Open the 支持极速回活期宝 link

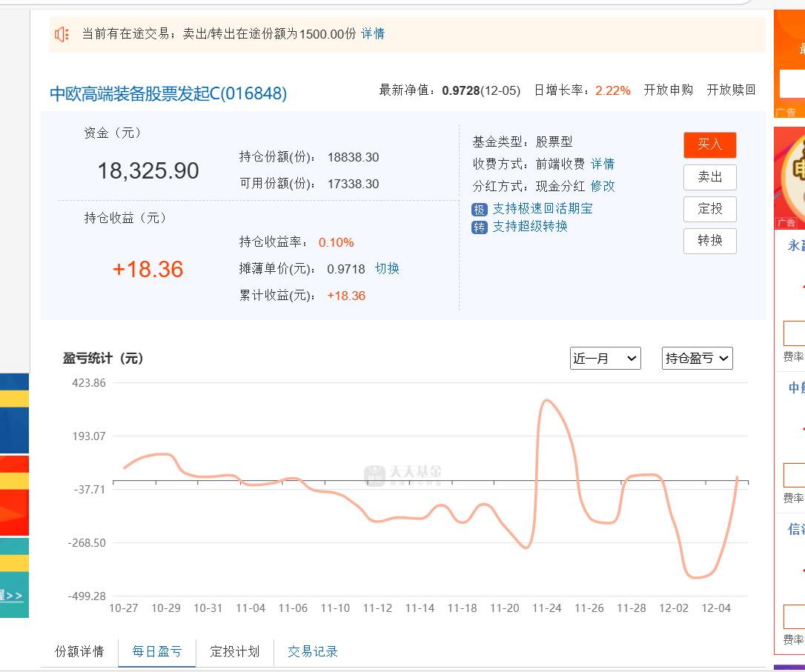(x=543, y=209)
